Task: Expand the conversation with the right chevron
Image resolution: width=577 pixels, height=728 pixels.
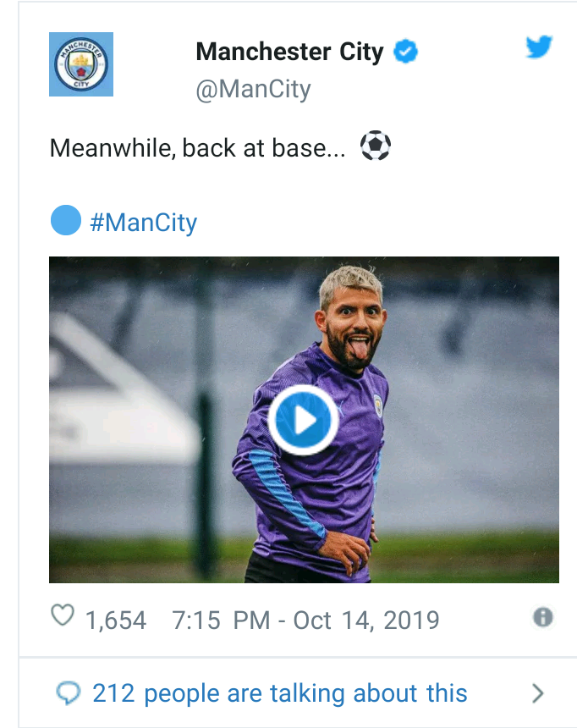Action: [537, 694]
